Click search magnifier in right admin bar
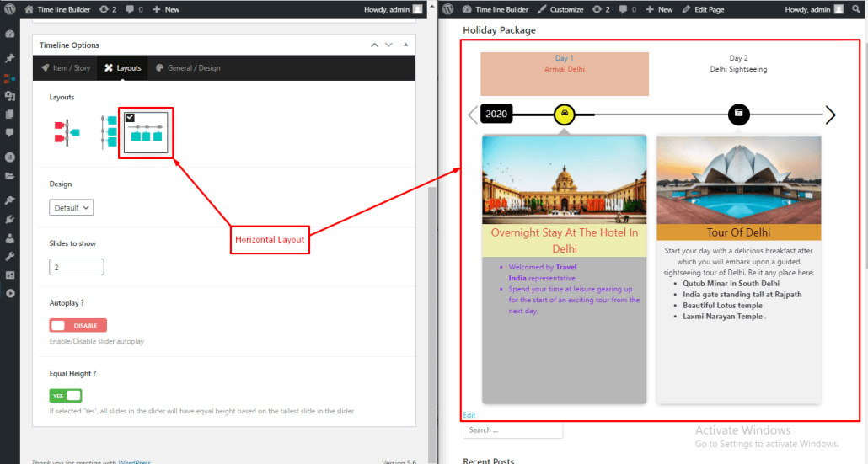Viewport: 868px width, 464px height. coord(856,9)
